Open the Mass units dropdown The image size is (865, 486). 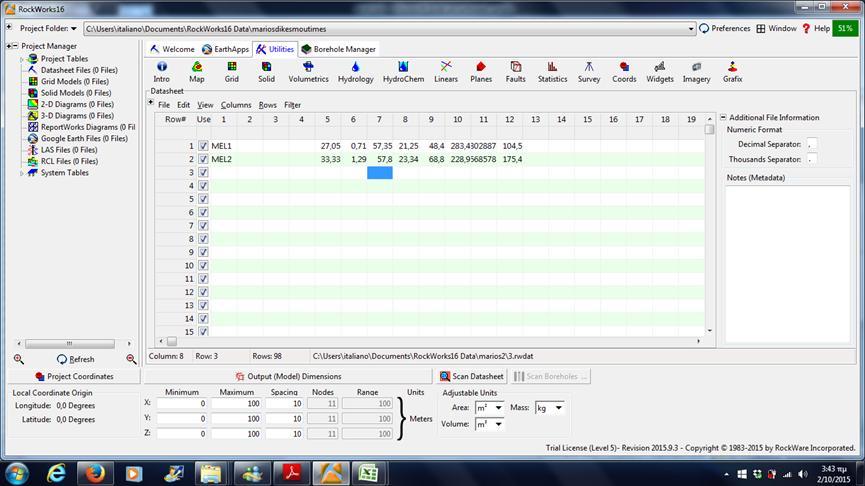(x=558, y=408)
